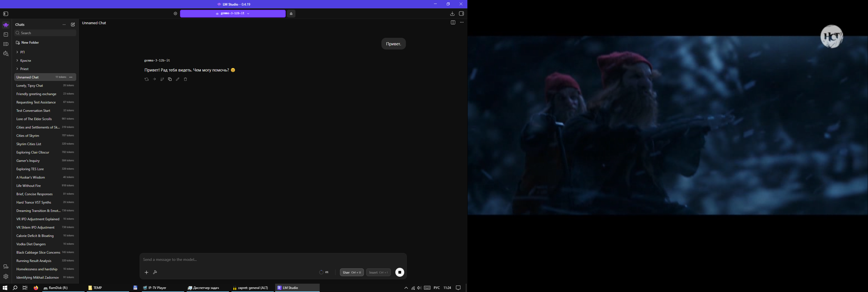Screen dimensions: 868x292
Task: Open the chat options ellipsis menu
Action: pos(462,23)
